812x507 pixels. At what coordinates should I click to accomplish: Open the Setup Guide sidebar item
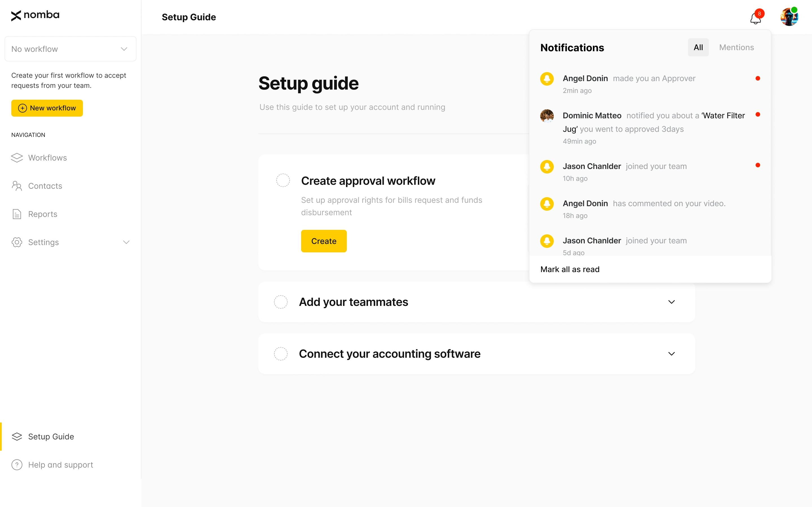pos(51,436)
